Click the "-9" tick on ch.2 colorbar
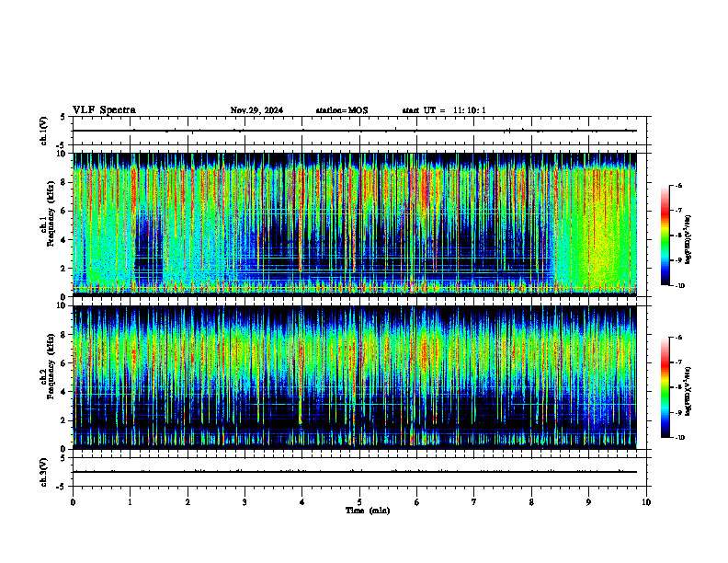 678,412
